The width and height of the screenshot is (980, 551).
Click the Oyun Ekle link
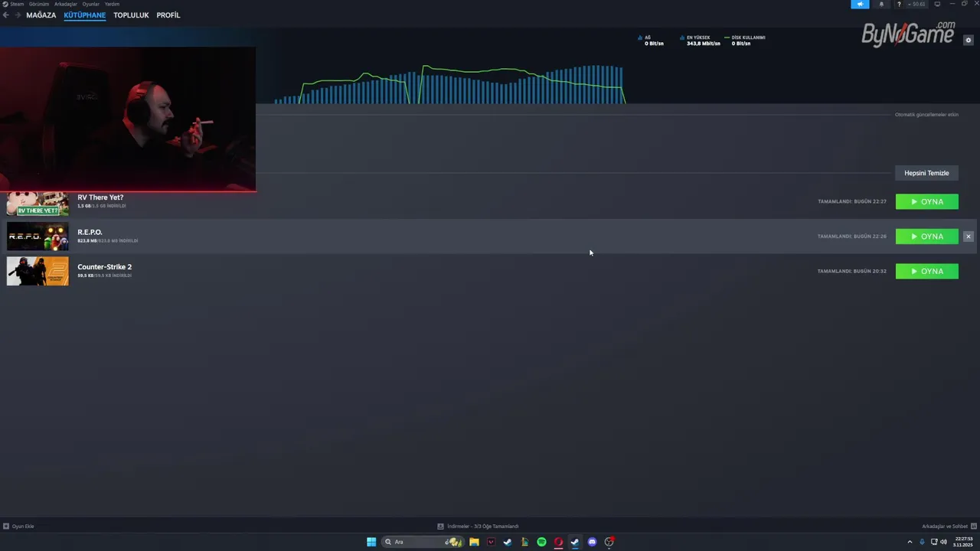coord(23,527)
